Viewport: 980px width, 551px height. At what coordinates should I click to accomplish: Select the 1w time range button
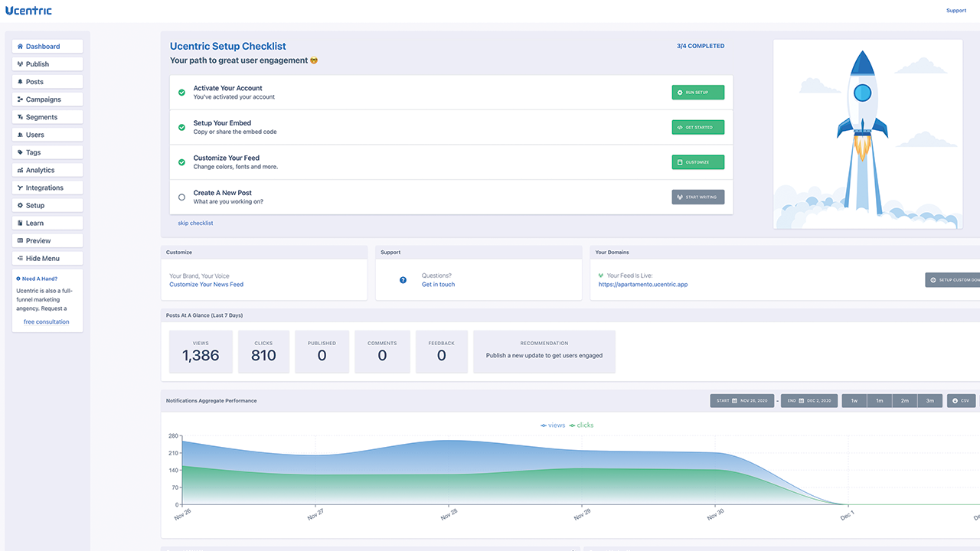[854, 400]
